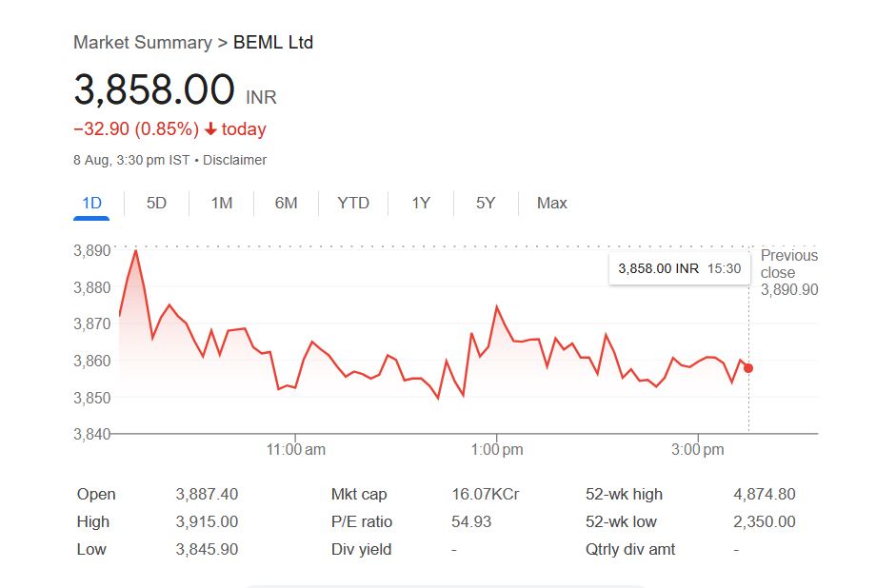876x588 pixels.
Task: Select the 1D time range tab
Action: point(91,203)
